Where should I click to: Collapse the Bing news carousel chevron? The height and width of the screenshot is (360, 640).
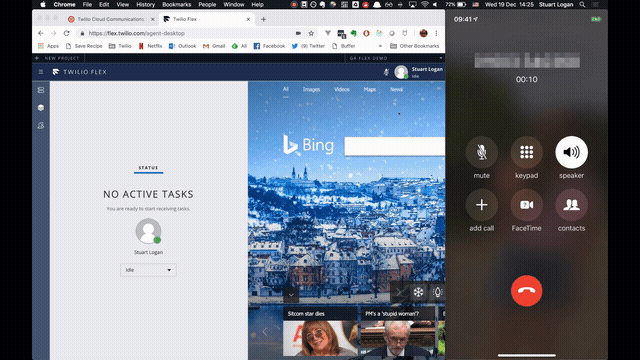pos(291,295)
